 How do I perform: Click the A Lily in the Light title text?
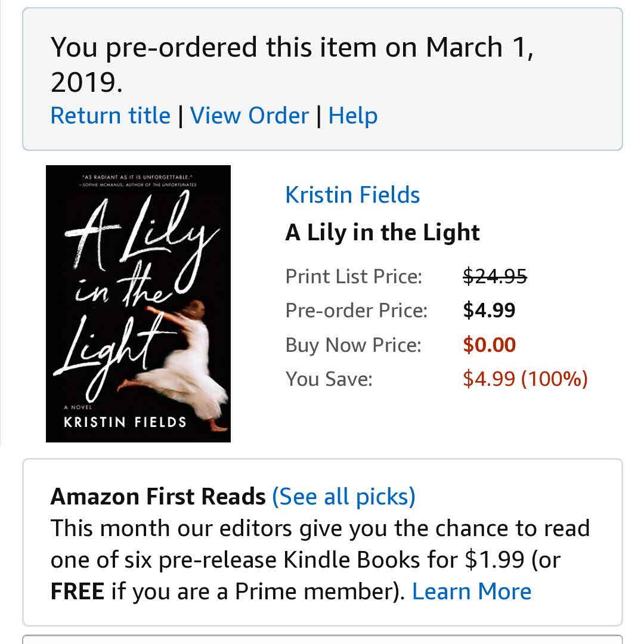[x=382, y=233]
